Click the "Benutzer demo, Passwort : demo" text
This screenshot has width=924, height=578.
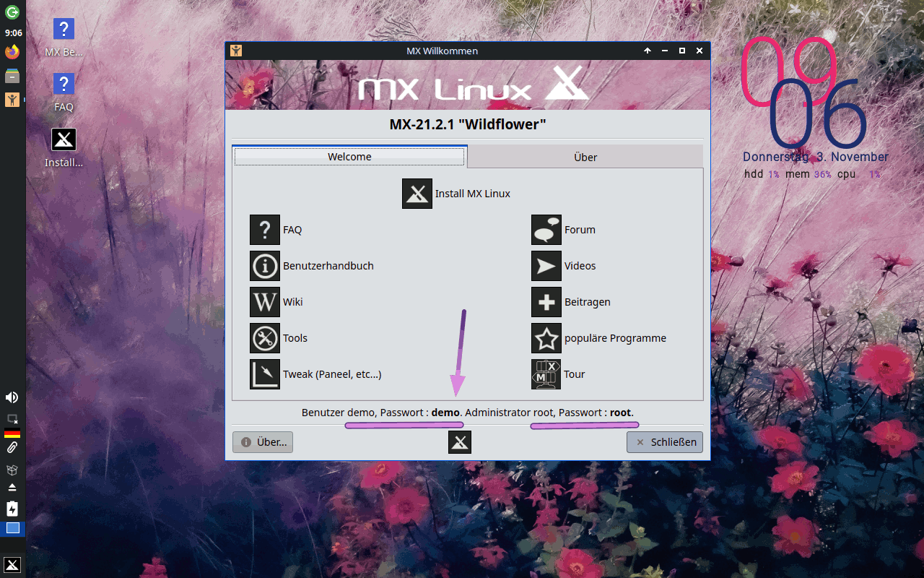click(x=381, y=413)
